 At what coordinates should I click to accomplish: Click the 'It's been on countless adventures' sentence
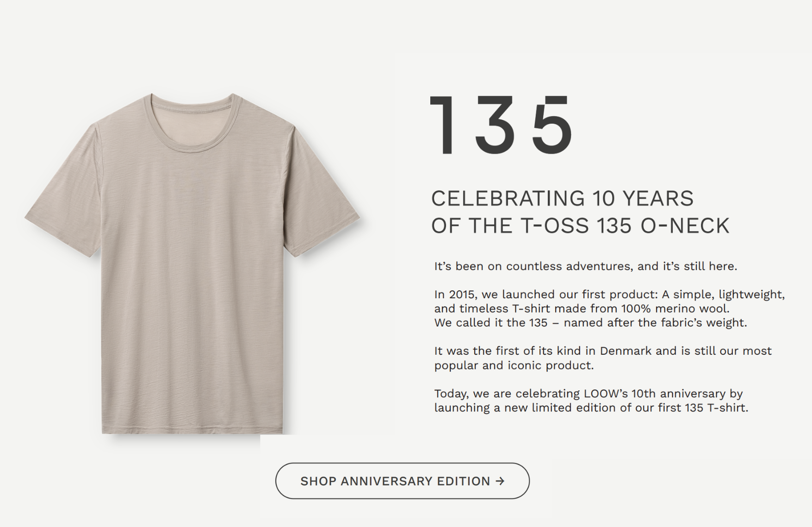pos(585,266)
